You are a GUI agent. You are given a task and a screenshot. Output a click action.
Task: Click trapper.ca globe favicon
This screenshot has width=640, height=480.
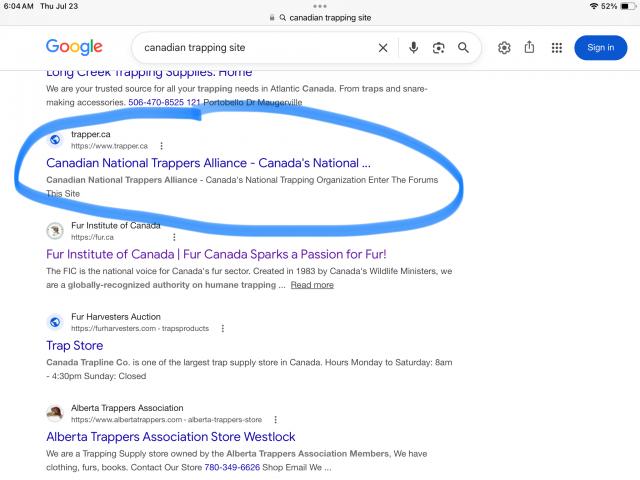click(55, 140)
